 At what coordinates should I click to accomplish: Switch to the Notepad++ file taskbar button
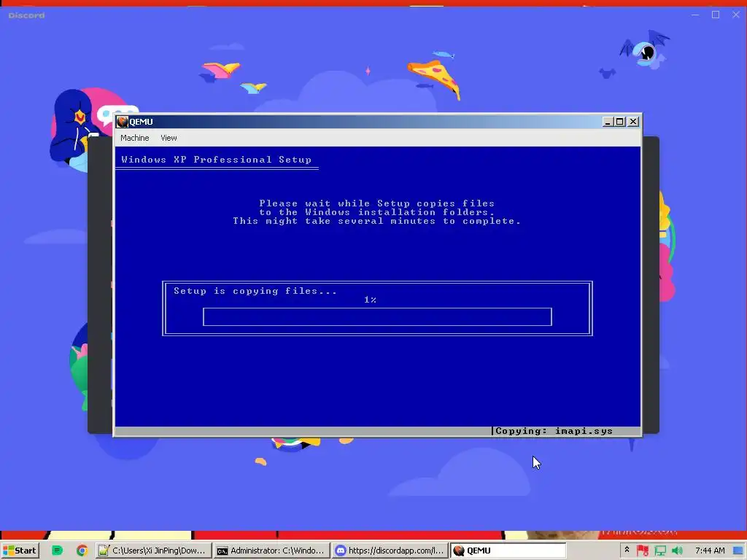(153, 551)
